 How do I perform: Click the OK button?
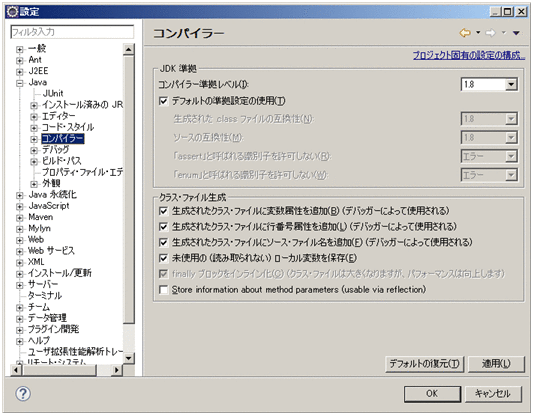[x=432, y=394]
